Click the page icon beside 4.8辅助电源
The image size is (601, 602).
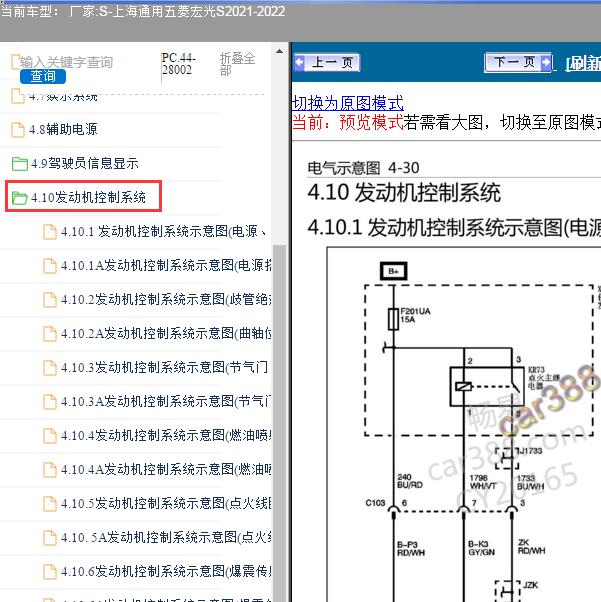[x=18, y=130]
